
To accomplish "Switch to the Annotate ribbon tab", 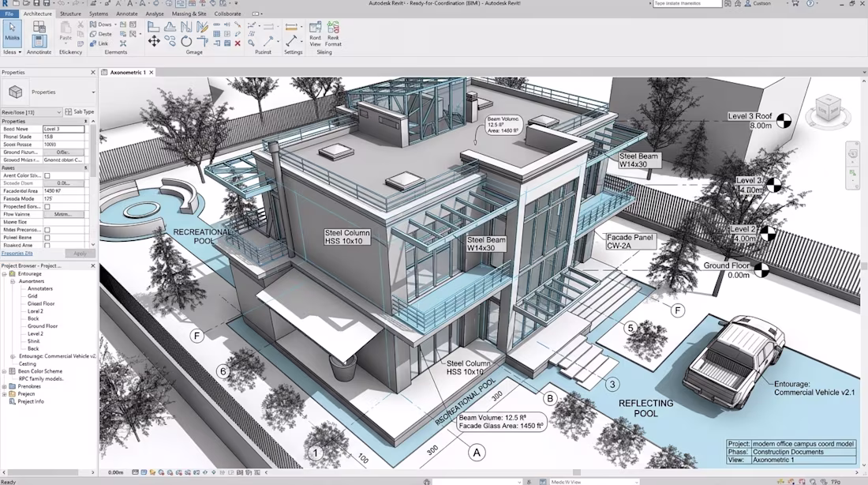I will pos(127,14).
